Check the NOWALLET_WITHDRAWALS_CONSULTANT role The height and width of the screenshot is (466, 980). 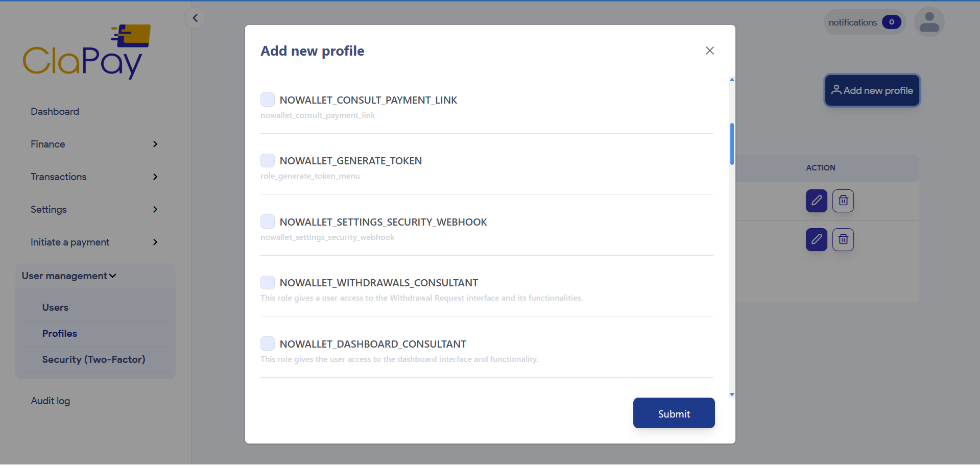[x=267, y=282]
